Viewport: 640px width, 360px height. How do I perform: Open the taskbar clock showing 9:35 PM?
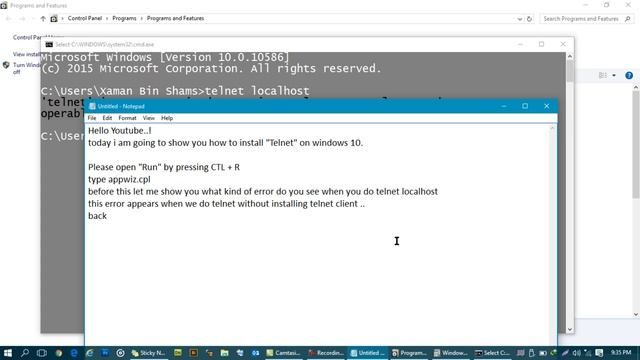click(621, 353)
